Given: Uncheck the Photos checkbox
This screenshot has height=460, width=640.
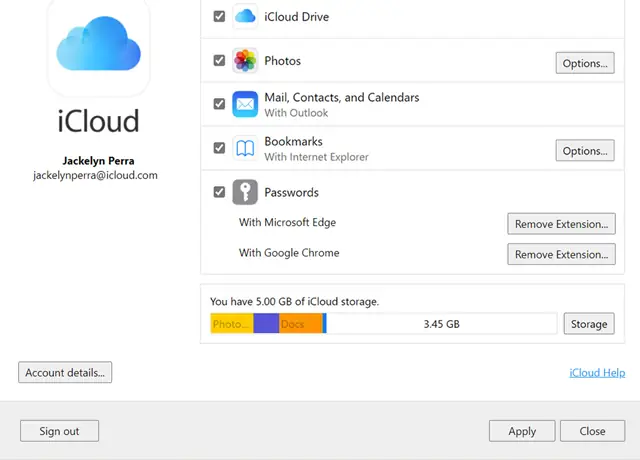Looking at the screenshot, I should tap(219, 60).
